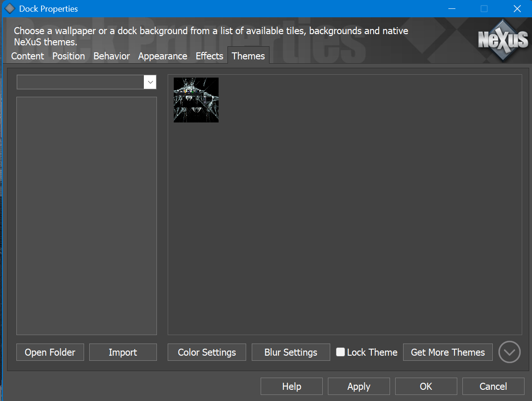Confirm with the OK button

[426, 387]
